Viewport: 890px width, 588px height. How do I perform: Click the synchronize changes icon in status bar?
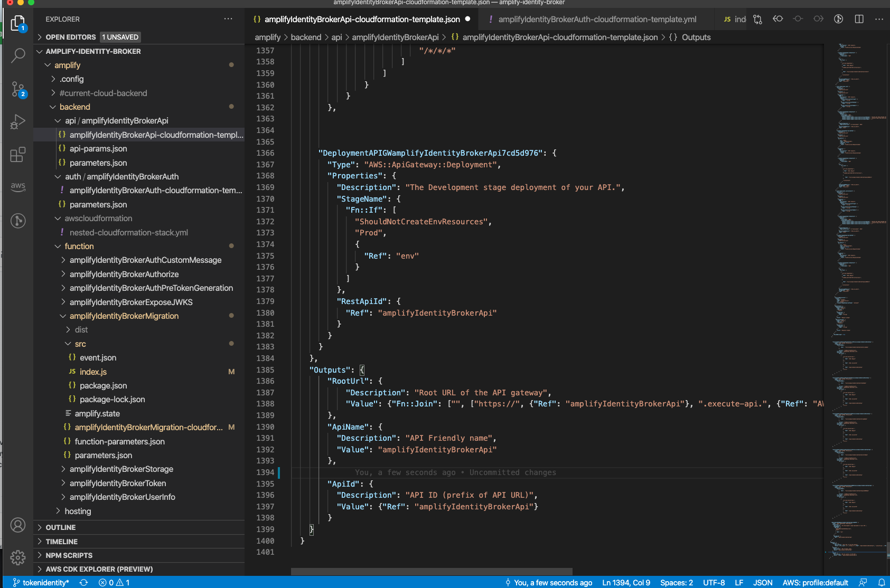(x=83, y=582)
